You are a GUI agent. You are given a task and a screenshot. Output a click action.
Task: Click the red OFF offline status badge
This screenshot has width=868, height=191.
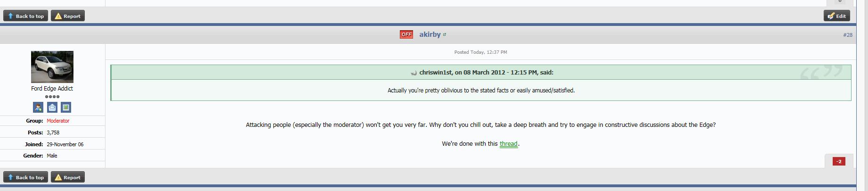tap(406, 34)
